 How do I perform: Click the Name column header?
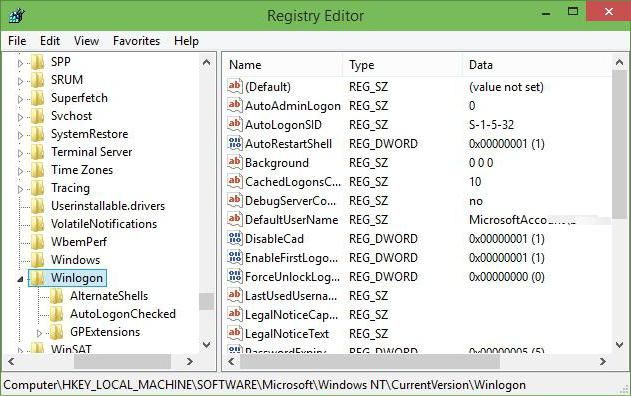click(283, 65)
